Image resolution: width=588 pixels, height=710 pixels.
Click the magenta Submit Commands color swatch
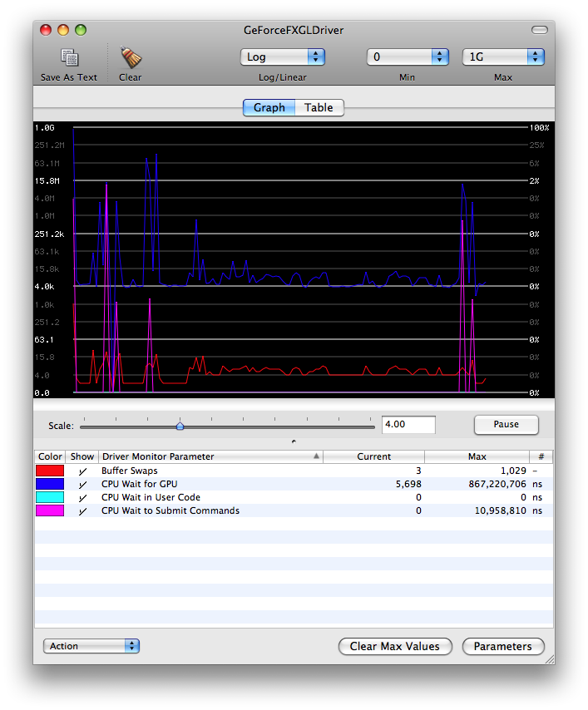pos(50,510)
